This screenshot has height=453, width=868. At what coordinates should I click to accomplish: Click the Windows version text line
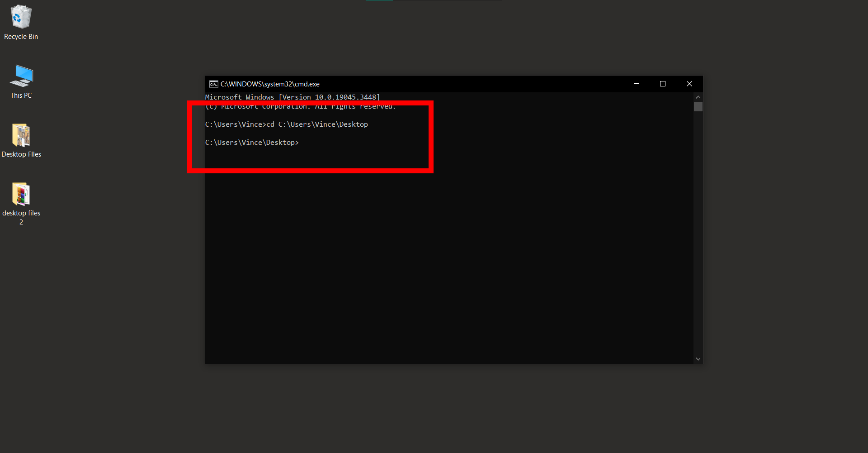[x=292, y=97]
